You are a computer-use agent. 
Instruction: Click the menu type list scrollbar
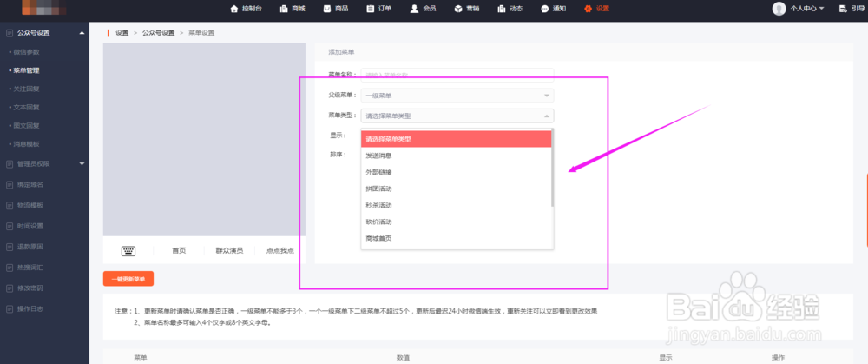tap(552, 168)
